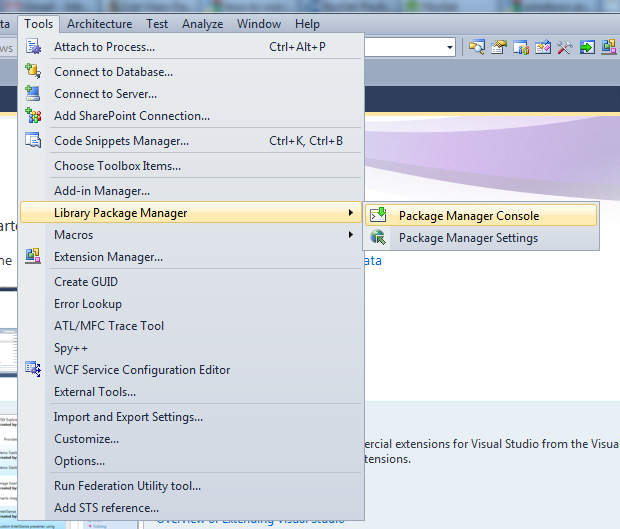Viewport: 620px width, 529px height.
Task: Expand the Macros submenu
Action: [x=350, y=235]
